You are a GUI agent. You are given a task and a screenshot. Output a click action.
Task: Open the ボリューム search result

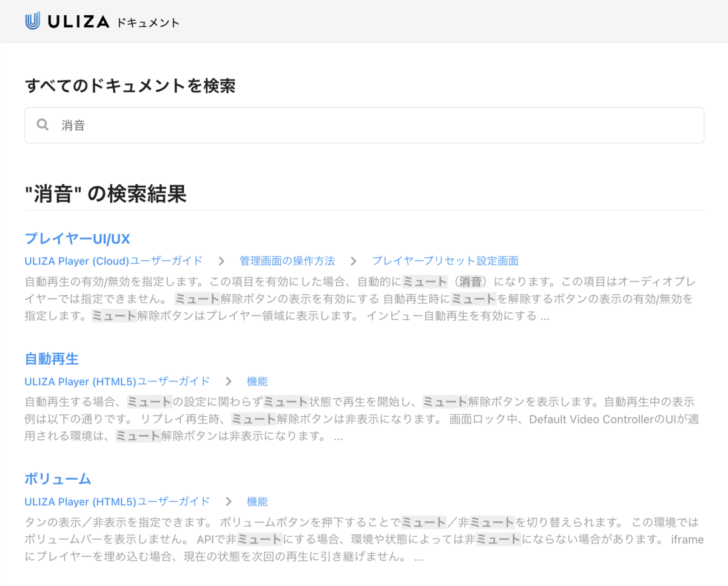[x=58, y=479]
